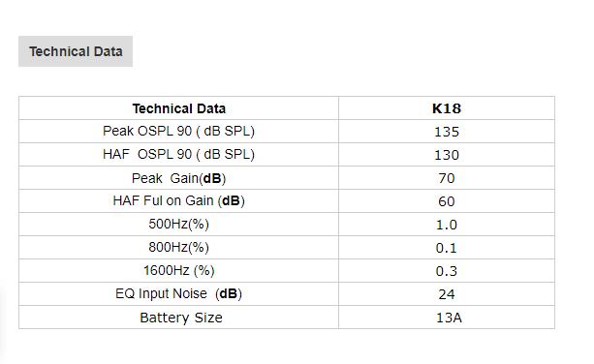Click the Peak Gain(dB) row label
The image size is (594, 364).
179,178
